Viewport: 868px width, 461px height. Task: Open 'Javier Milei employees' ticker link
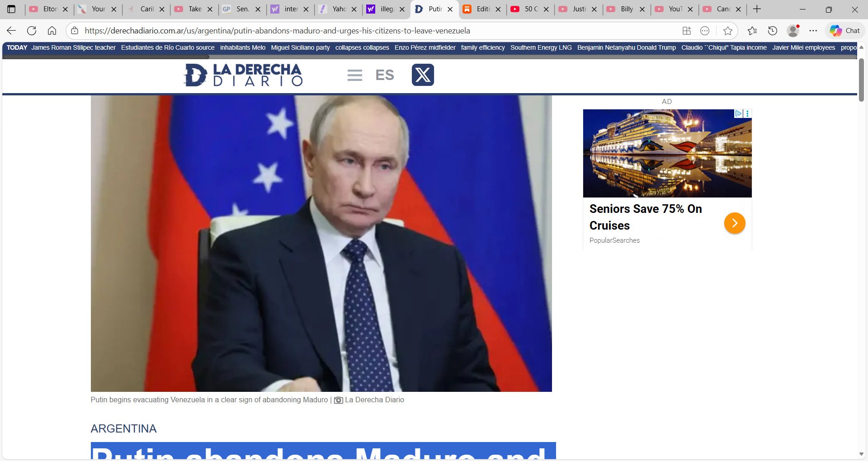804,47
